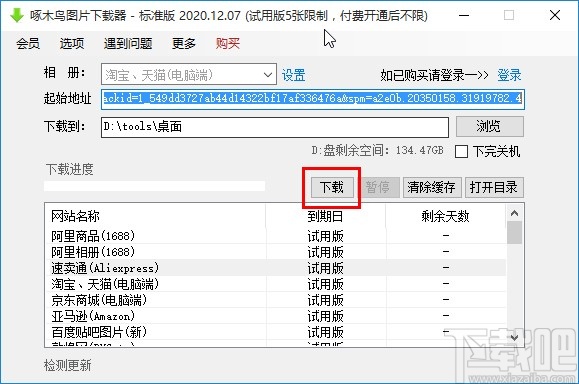
Task: Click the download progress bar
Action: click(154, 186)
